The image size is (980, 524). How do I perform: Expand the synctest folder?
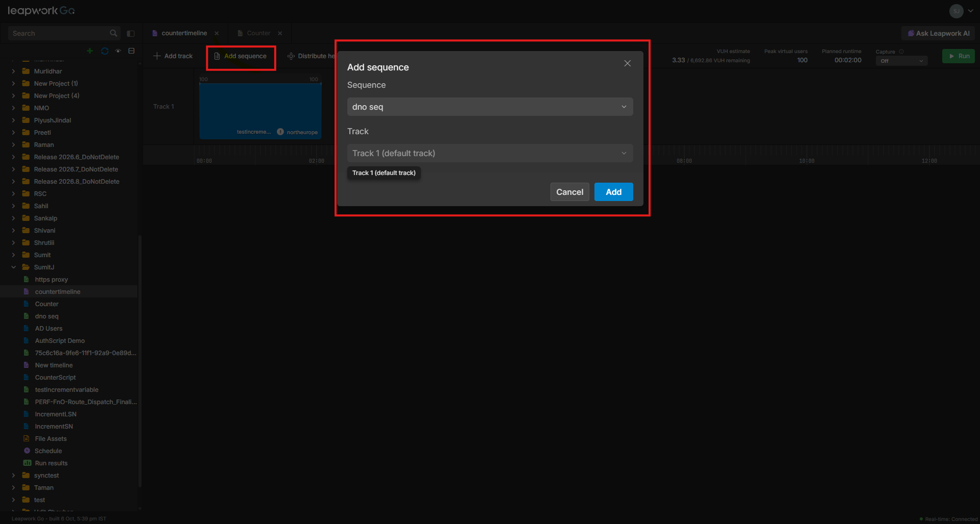click(x=14, y=476)
